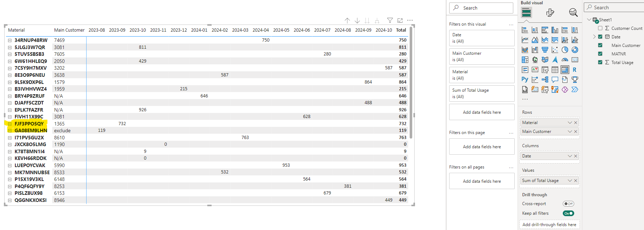Open matrix More options ellipsis
Viewport: 644px width, 230px height.
coord(410,21)
